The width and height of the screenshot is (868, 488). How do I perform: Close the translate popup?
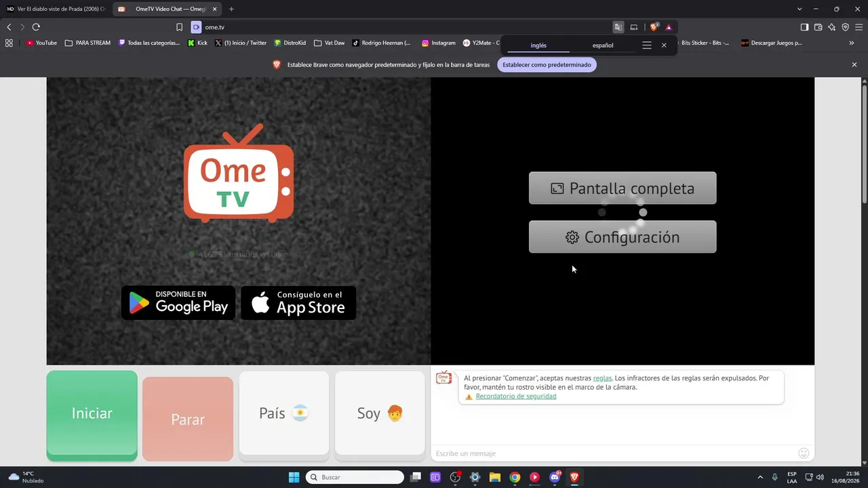pyautogui.click(x=664, y=45)
